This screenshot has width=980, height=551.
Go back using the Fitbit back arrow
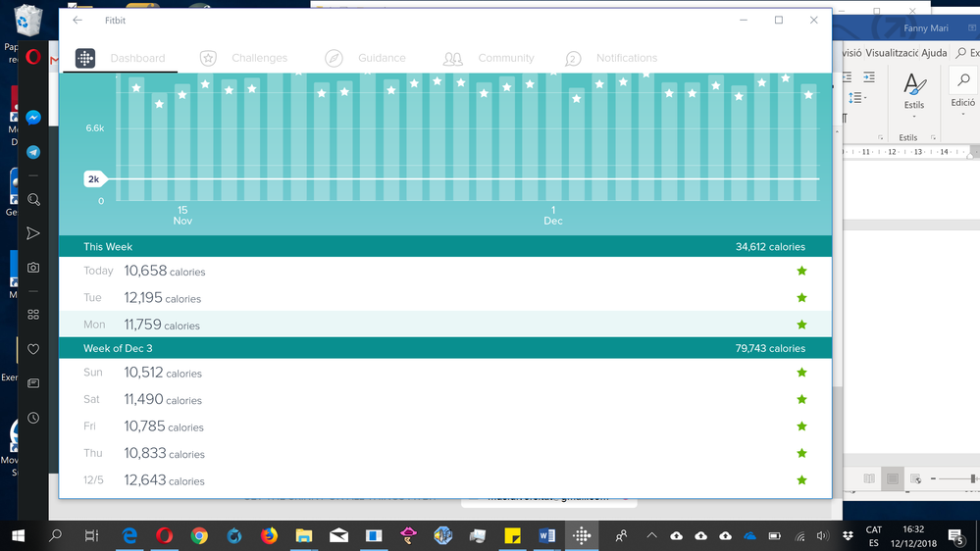click(x=77, y=21)
